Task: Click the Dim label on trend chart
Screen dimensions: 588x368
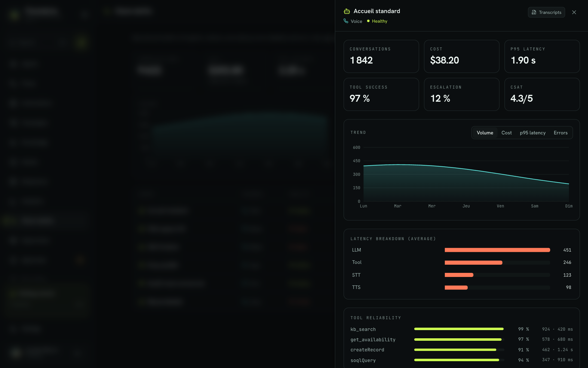Action: tap(569, 206)
